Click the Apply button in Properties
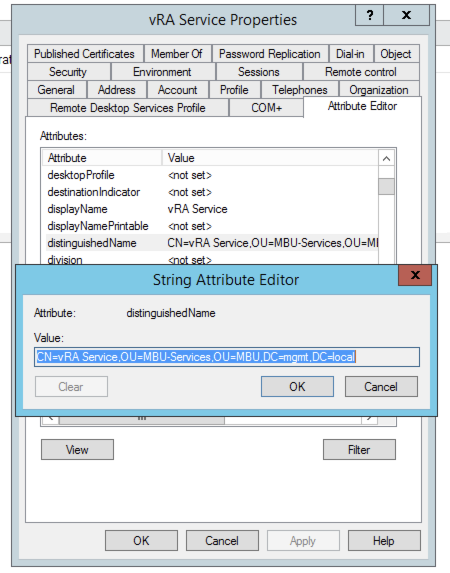The width and height of the screenshot is (450, 573). point(303,540)
